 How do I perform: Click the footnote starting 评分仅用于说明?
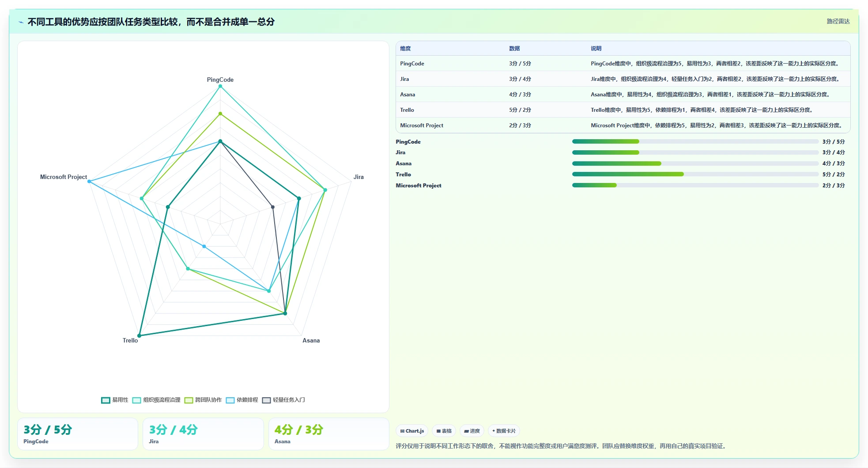pyautogui.click(x=562, y=446)
